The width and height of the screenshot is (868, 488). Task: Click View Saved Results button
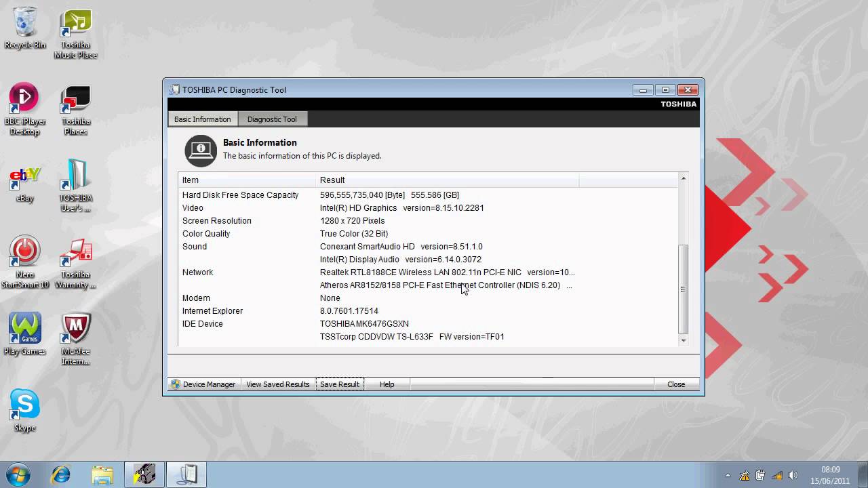pyautogui.click(x=278, y=384)
